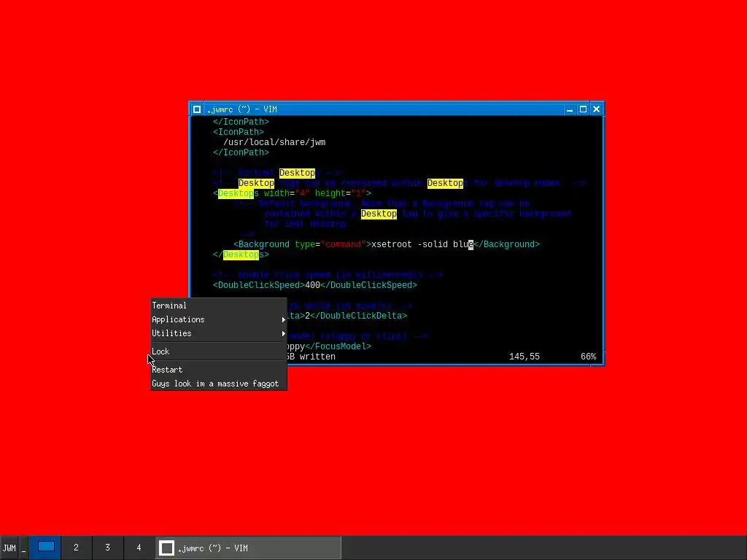Screen dimensions: 747x560
Task: Click the show desktop underscore button
Action: click(23, 548)
